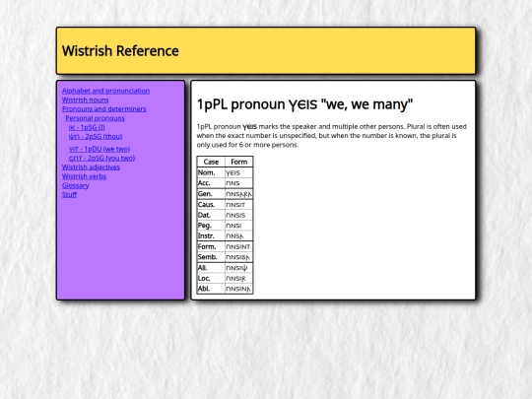Go to Wistrish verbs page
The height and width of the screenshot is (399, 532).
click(x=84, y=176)
